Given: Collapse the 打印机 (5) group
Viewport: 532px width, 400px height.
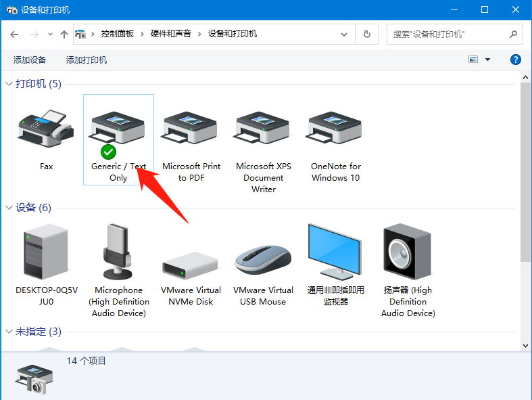Looking at the screenshot, I should pos(9,84).
